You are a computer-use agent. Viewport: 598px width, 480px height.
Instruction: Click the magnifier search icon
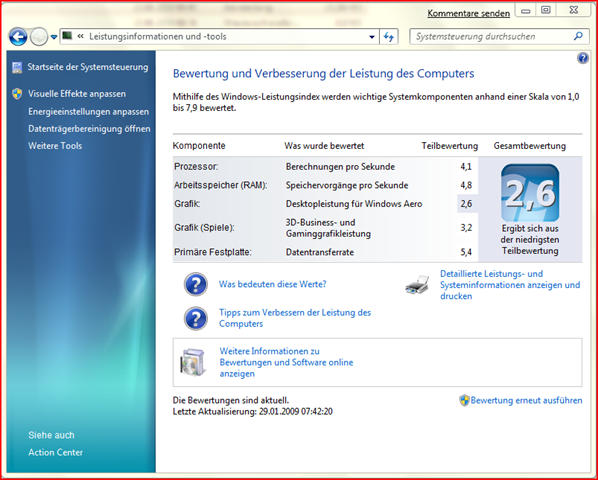point(578,36)
